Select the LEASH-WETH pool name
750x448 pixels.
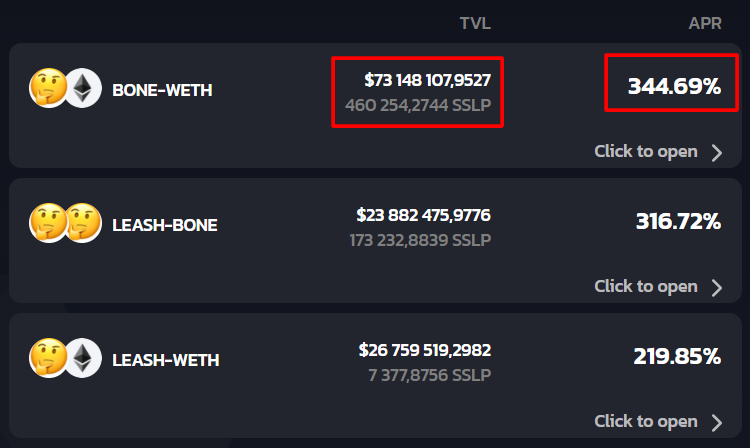(x=166, y=359)
